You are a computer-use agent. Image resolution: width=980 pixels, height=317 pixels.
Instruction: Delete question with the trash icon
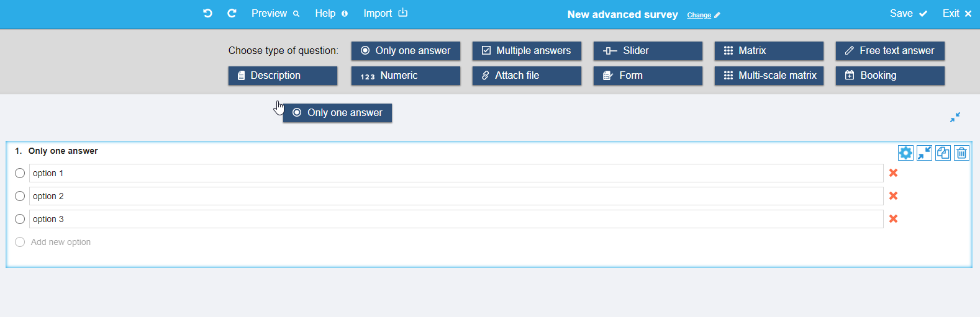961,153
